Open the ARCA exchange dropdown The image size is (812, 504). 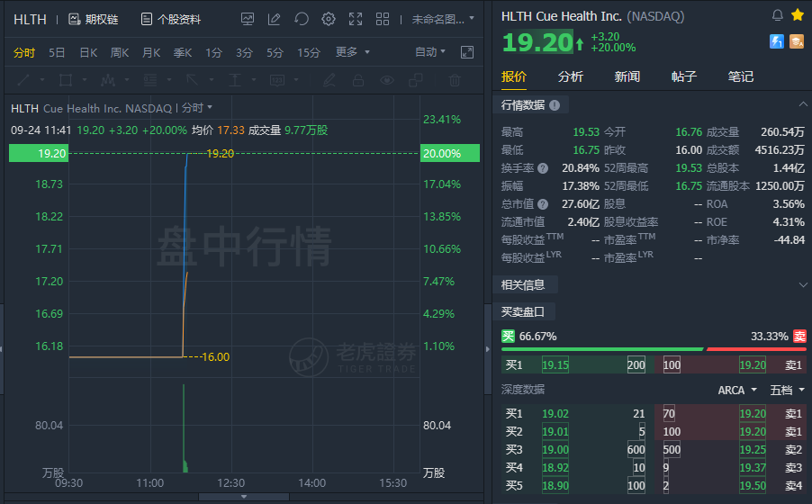(737, 390)
